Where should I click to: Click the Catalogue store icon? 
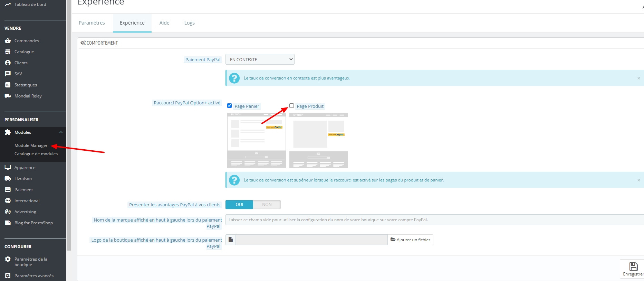8,52
